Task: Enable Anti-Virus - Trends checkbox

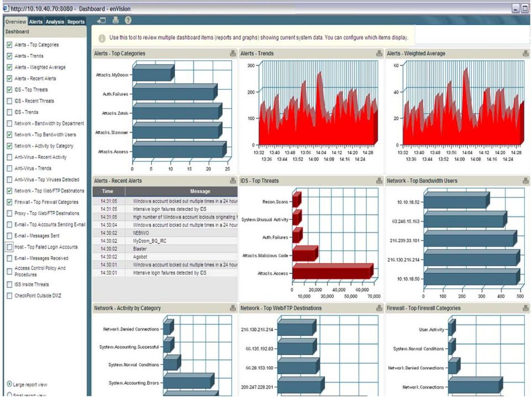Action: 9,168
